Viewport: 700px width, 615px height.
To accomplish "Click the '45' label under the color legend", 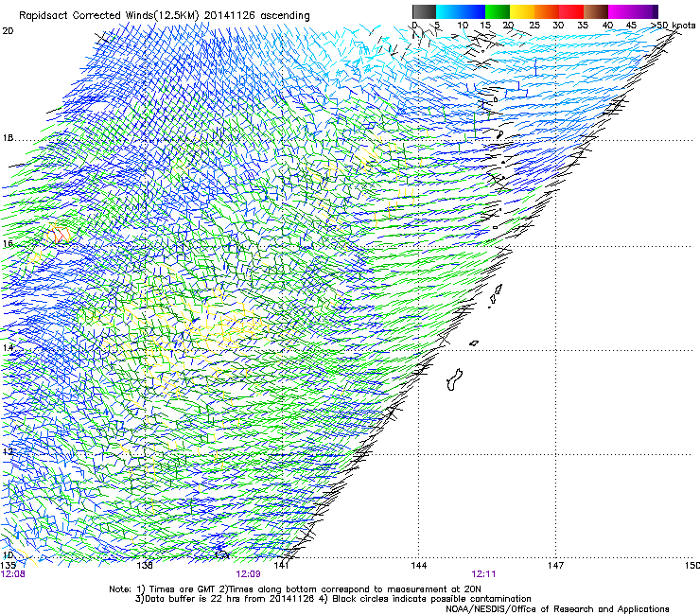I will (x=631, y=25).
